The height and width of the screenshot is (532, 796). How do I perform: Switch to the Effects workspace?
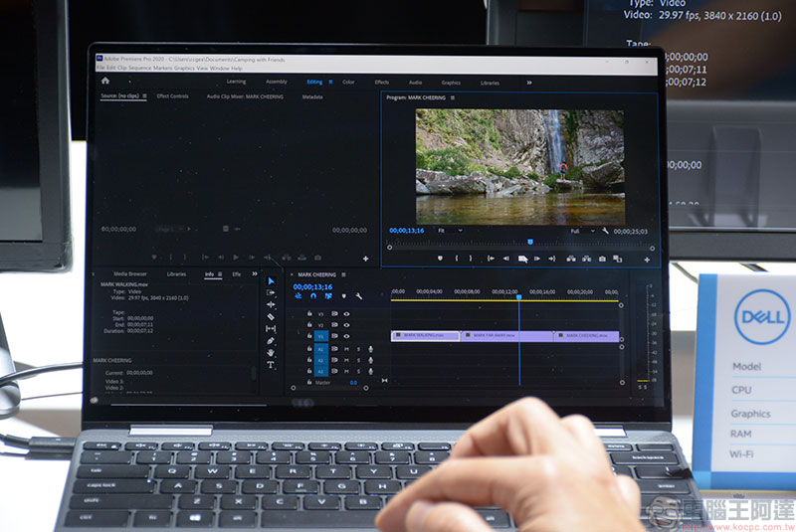coord(382,83)
